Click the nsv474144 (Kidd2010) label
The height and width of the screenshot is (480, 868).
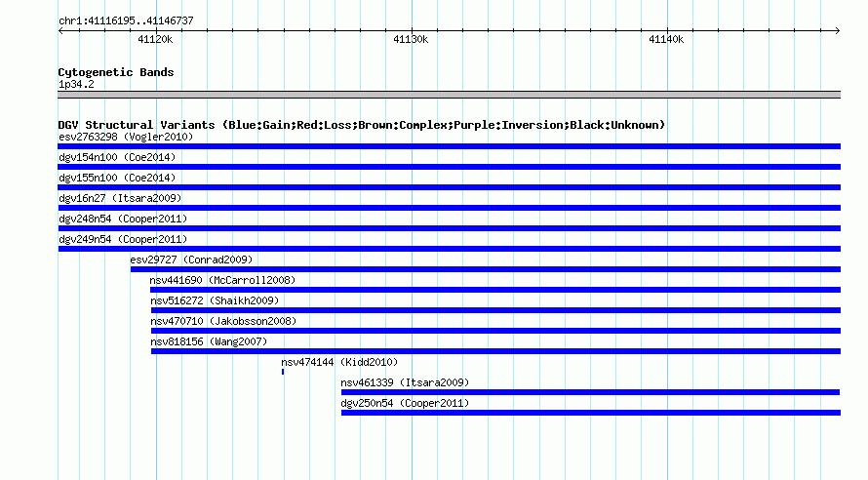(x=339, y=362)
